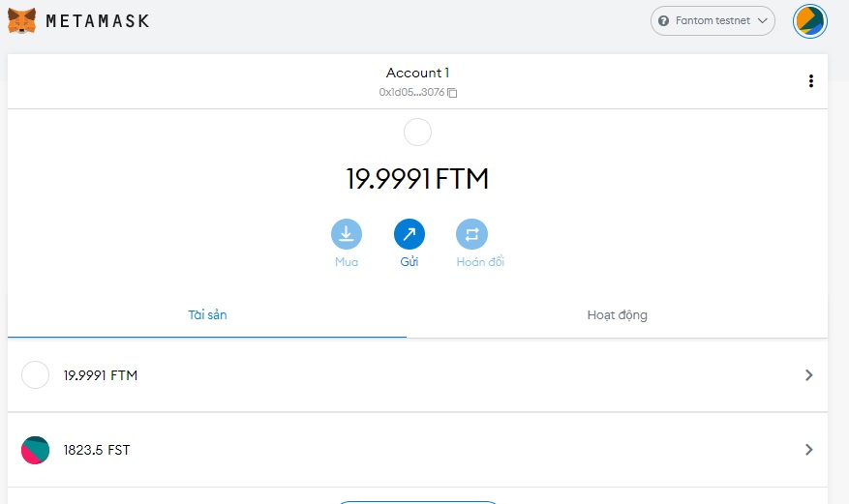The width and height of the screenshot is (849, 504).
Task: Click the large 19.9991 FTM balance
Action: point(417,179)
